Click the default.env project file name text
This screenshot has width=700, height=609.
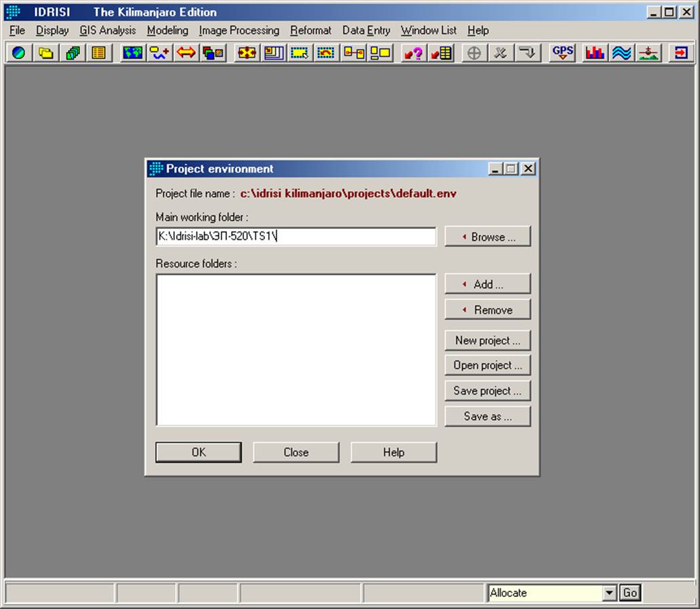[348, 193]
